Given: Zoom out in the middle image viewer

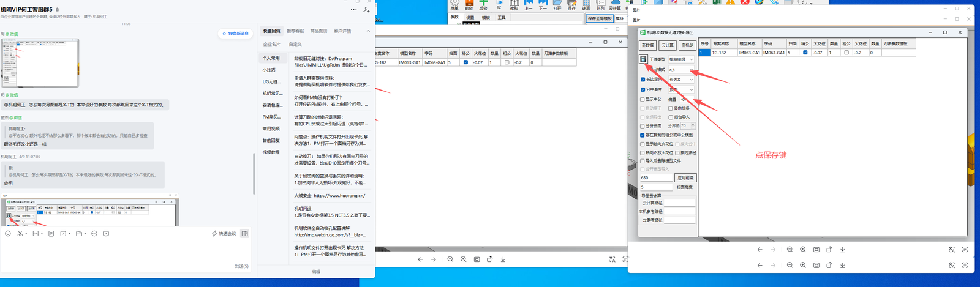Looking at the screenshot, I should click(450, 259).
